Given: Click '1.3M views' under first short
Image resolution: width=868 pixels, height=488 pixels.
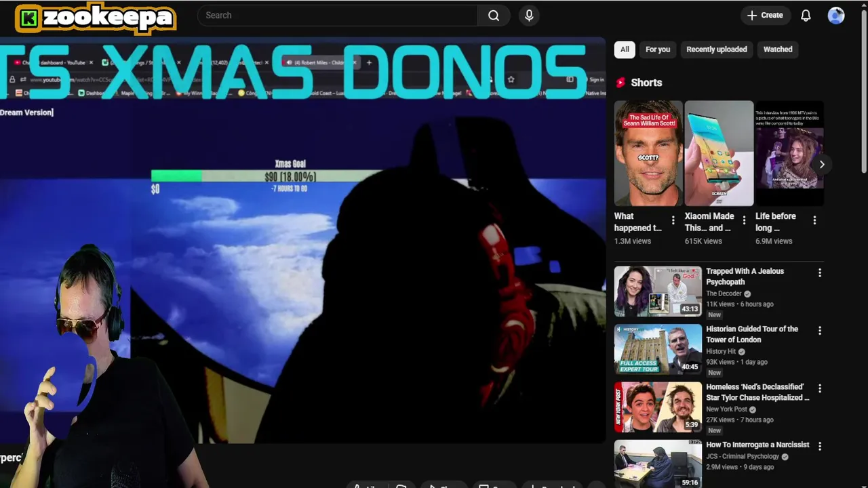Looking at the screenshot, I should click(633, 241).
